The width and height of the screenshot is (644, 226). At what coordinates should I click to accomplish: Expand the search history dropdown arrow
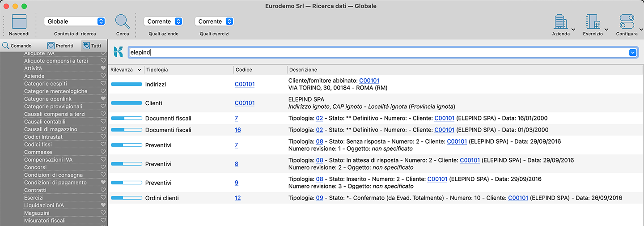click(x=633, y=52)
